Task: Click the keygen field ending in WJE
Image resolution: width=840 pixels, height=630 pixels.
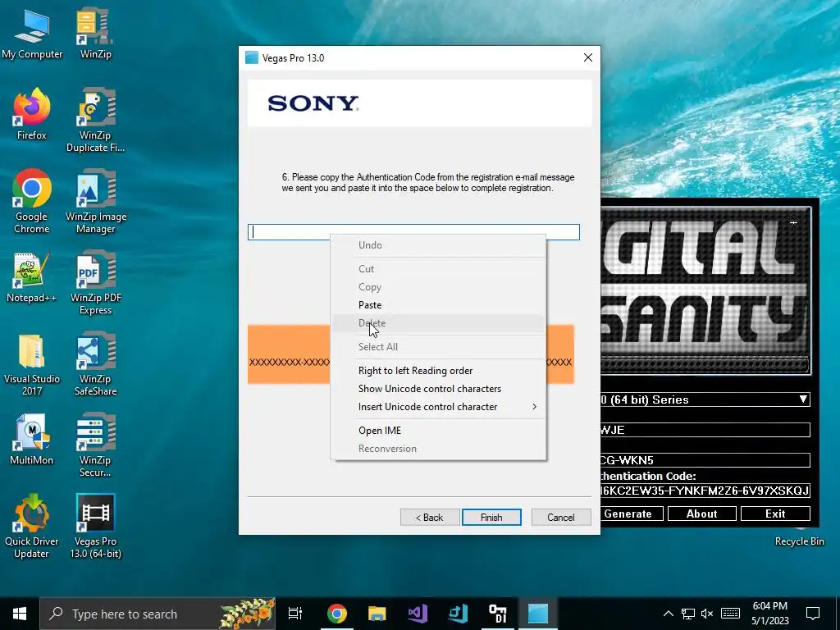Action: (x=705, y=430)
